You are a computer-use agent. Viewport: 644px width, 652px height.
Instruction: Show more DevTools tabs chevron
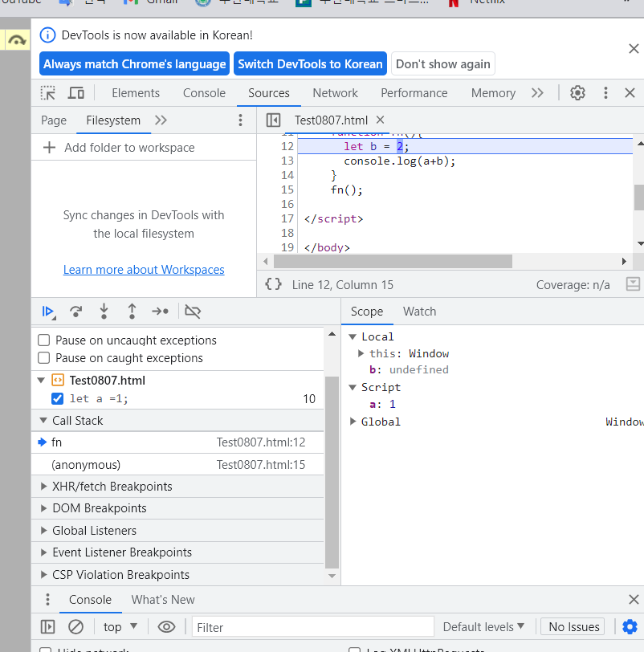click(x=537, y=92)
